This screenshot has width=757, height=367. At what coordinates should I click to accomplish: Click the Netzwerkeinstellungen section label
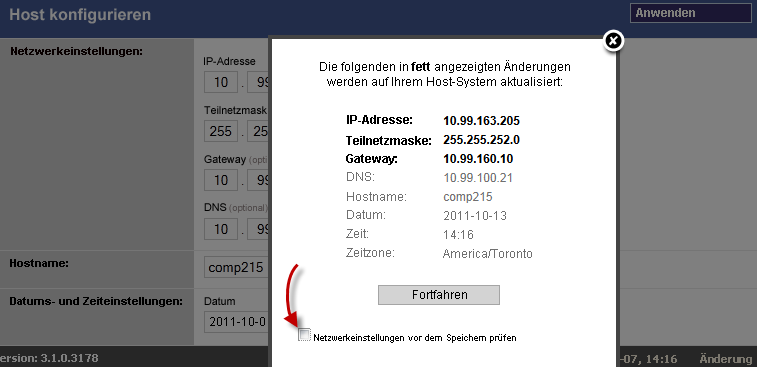coord(76,51)
